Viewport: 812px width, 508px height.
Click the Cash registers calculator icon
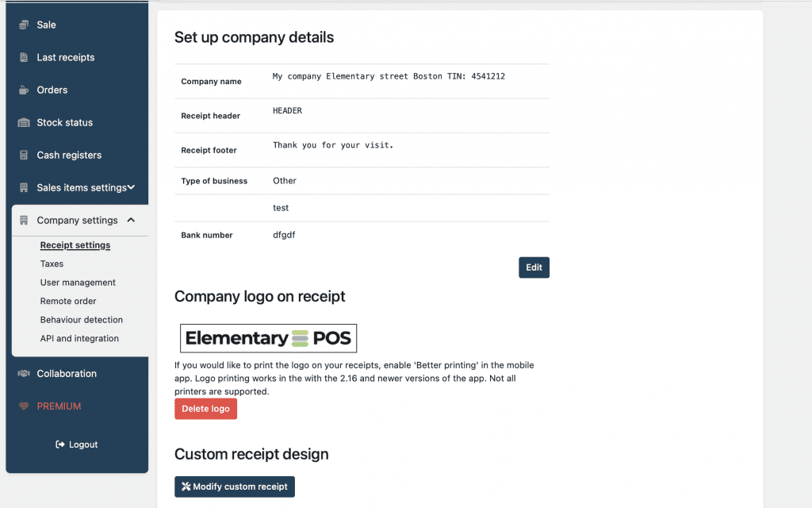(24, 155)
